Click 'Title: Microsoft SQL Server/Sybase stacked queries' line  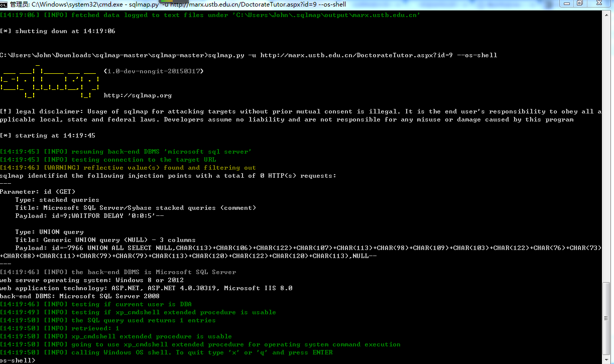[136, 208]
